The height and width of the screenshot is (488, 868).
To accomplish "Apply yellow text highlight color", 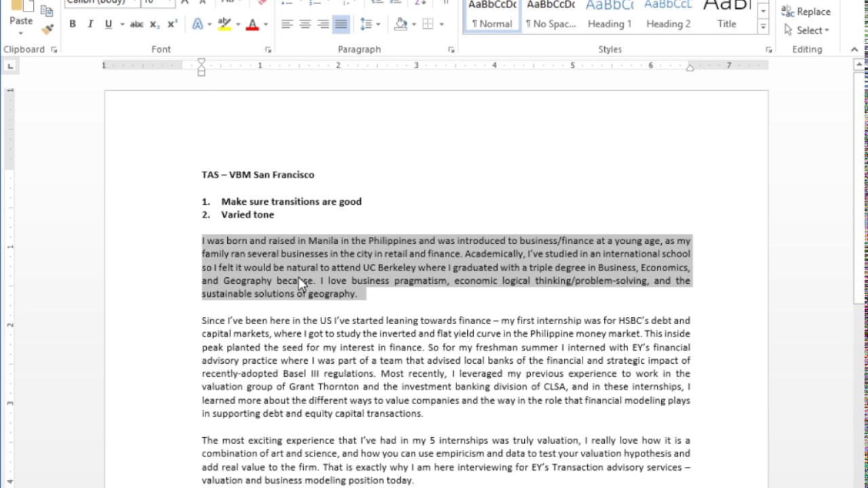I will click(x=224, y=24).
